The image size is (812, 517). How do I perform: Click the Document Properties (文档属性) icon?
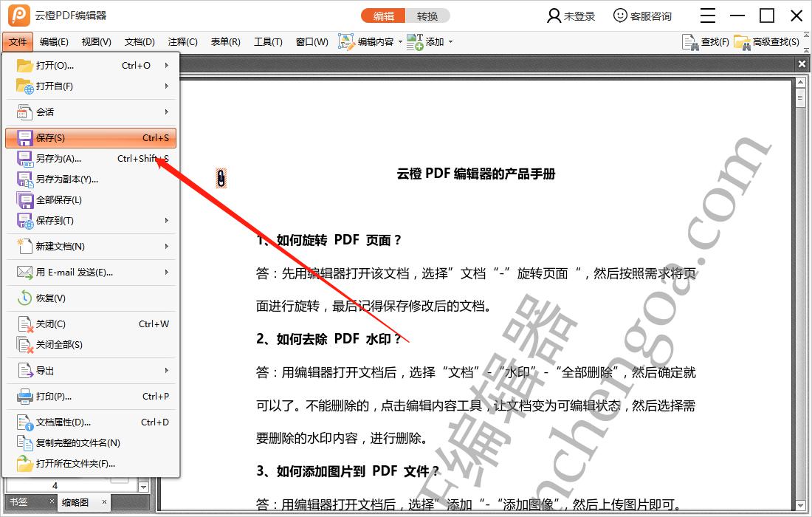[x=24, y=422]
